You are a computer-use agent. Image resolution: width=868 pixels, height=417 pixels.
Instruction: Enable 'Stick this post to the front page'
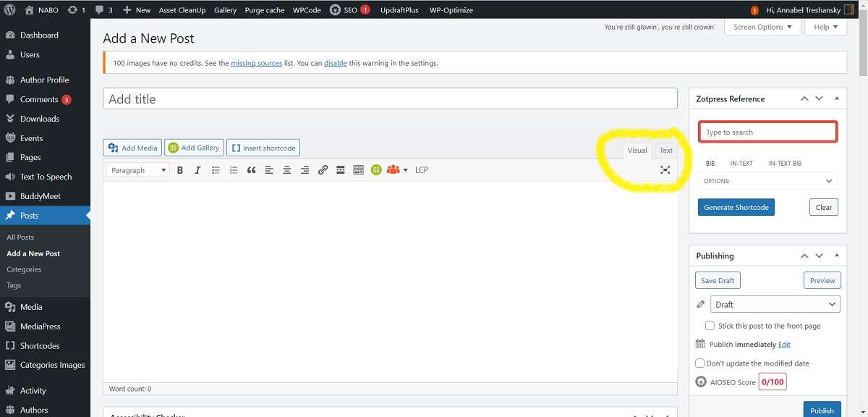coord(710,326)
